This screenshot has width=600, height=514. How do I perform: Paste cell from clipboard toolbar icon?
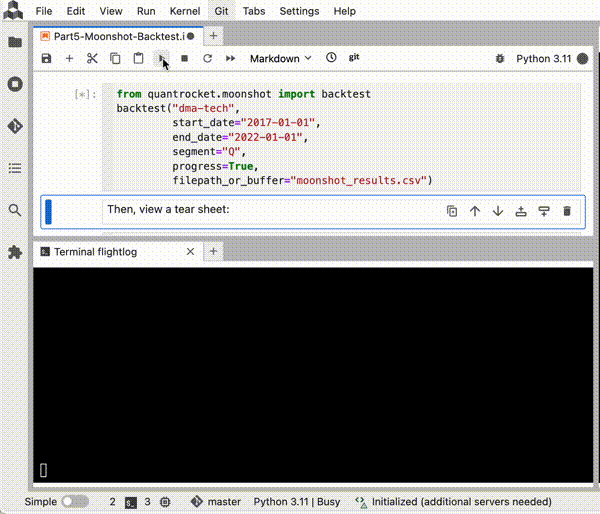[x=138, y=59]
